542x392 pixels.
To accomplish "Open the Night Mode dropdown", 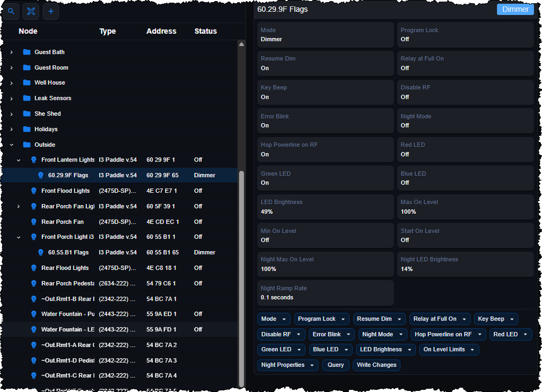I will 382,334.
